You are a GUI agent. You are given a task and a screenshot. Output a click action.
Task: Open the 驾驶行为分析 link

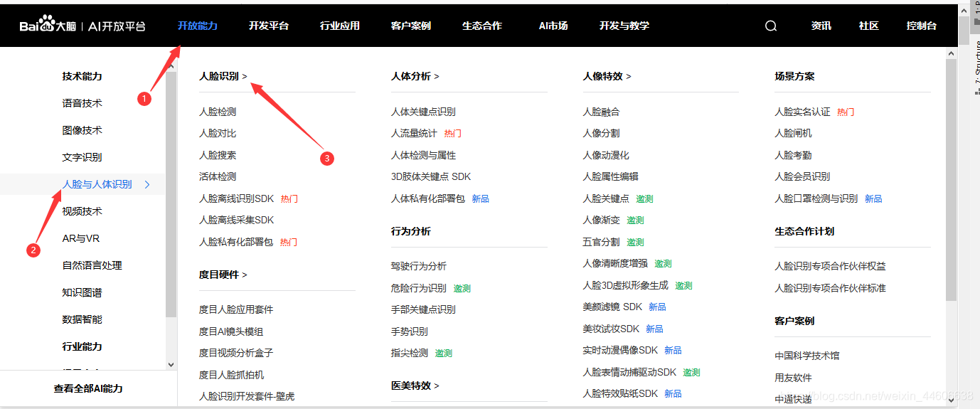(419, 266)
